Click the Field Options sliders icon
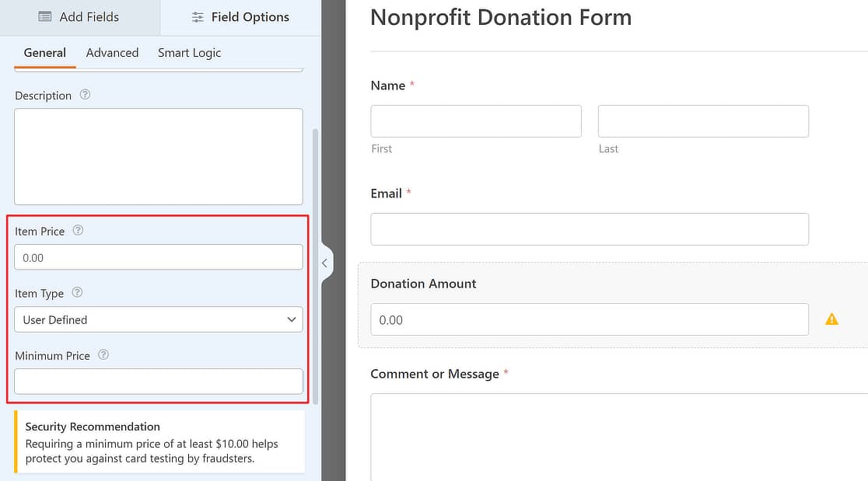This screenshot has height=481, width=868. click(198, 18)
